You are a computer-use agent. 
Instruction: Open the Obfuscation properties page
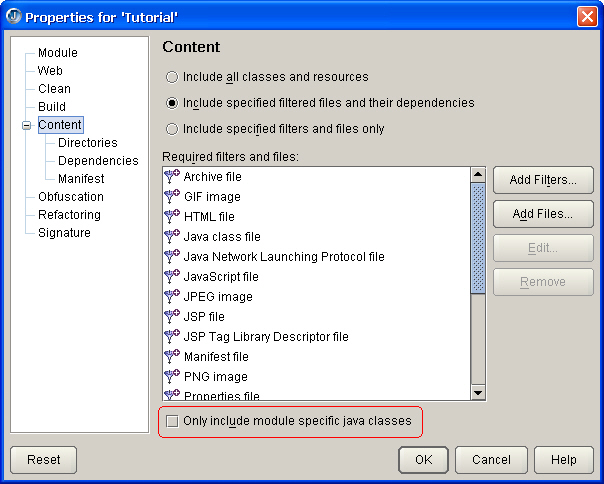tap(71, 197)
